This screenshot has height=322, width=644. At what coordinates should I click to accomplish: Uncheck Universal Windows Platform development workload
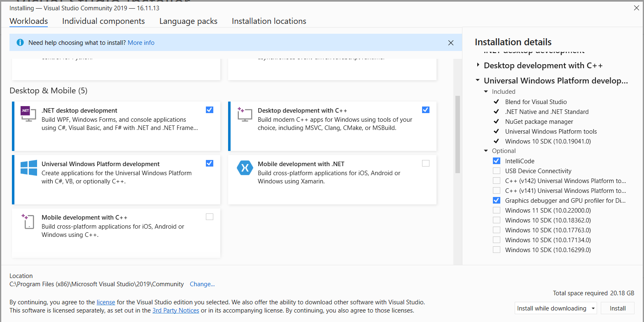(210, 163)
